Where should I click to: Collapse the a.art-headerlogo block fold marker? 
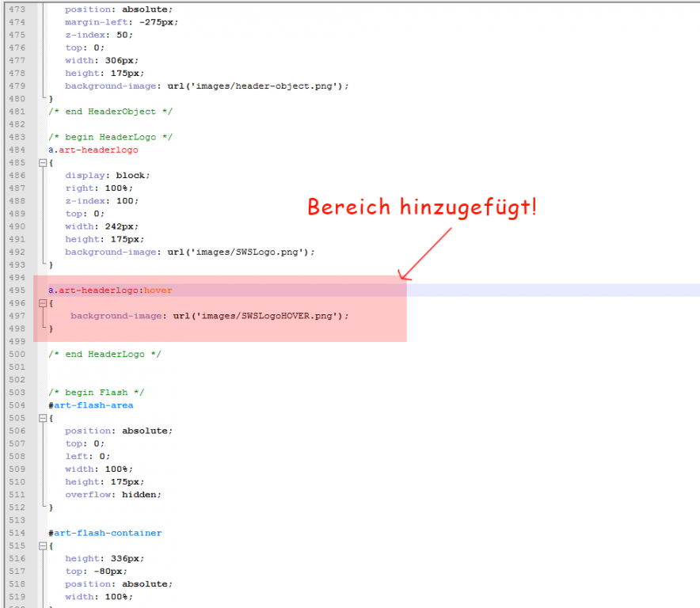tap(42, 162)
